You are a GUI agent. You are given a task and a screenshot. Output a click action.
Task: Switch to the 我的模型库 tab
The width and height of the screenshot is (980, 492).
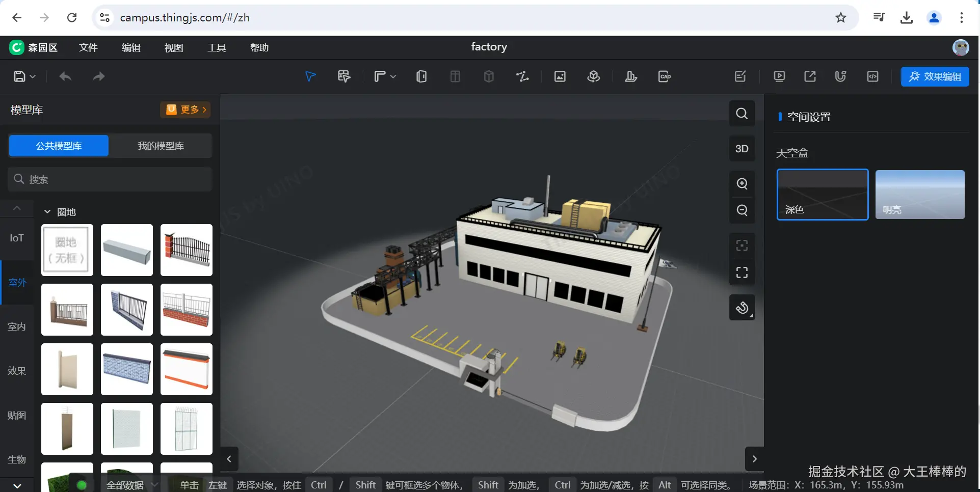[x=161, y=146]
